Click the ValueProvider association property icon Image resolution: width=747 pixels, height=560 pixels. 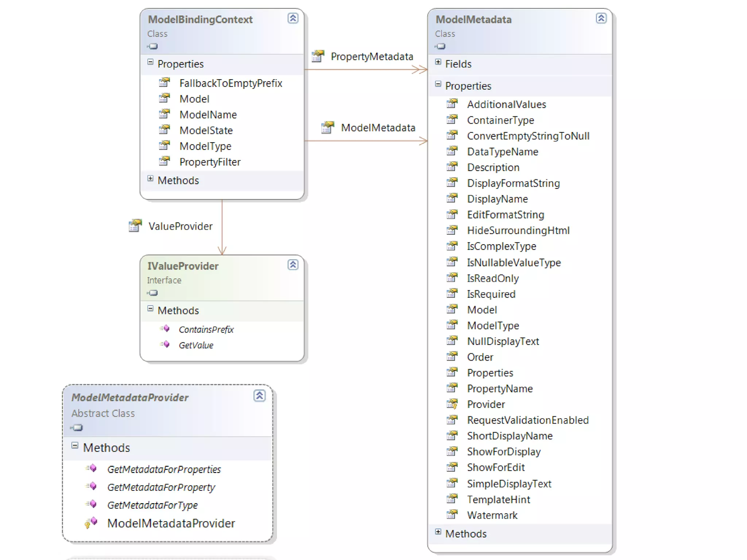135,226
